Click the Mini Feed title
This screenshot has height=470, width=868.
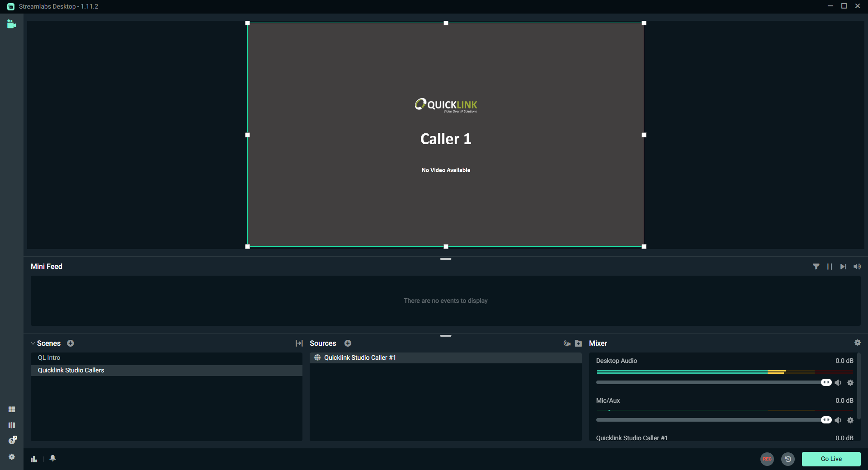coord(47,266)
